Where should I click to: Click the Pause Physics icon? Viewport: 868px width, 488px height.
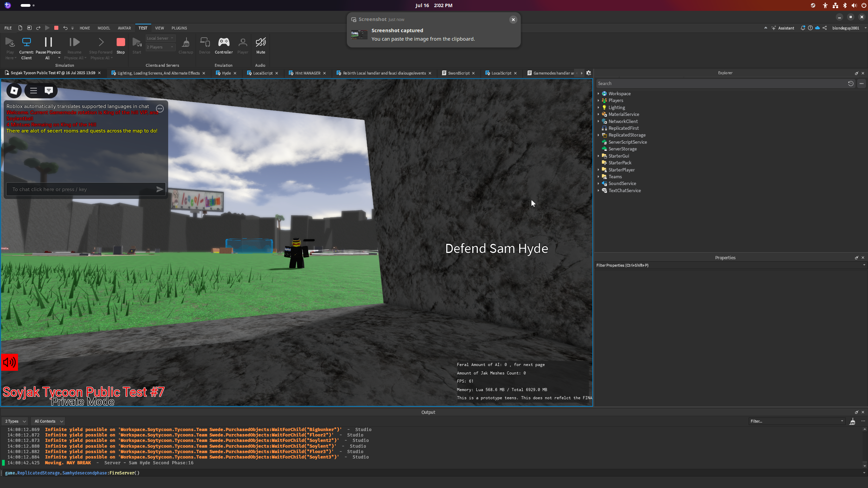tap(48, 42)
